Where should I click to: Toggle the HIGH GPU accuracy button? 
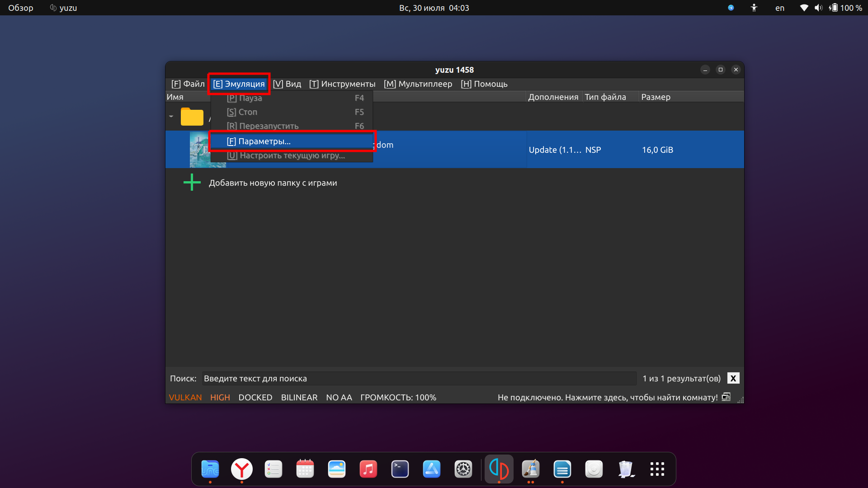(220, 398)
